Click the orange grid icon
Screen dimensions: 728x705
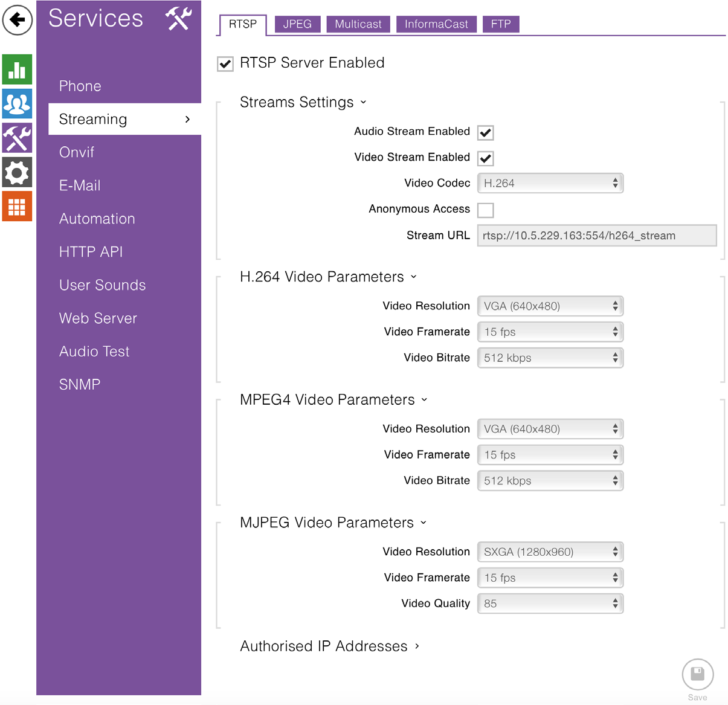tap(17, 207)
